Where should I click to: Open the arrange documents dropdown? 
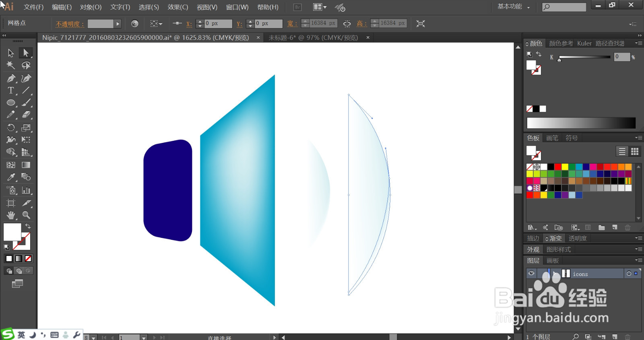(x=320, y=7)
